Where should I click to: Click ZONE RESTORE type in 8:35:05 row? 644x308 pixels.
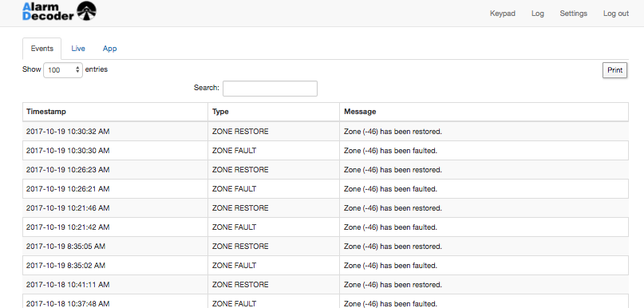(240, 247)
